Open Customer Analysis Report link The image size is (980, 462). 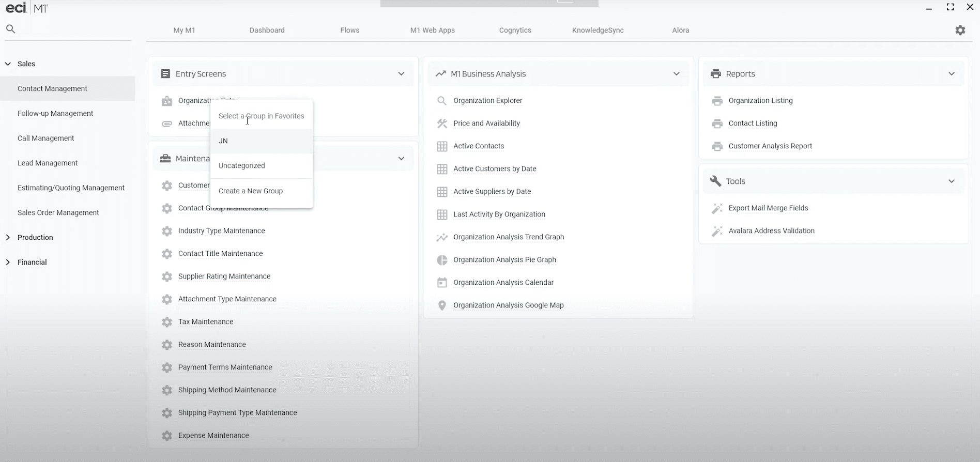point(770,146)
